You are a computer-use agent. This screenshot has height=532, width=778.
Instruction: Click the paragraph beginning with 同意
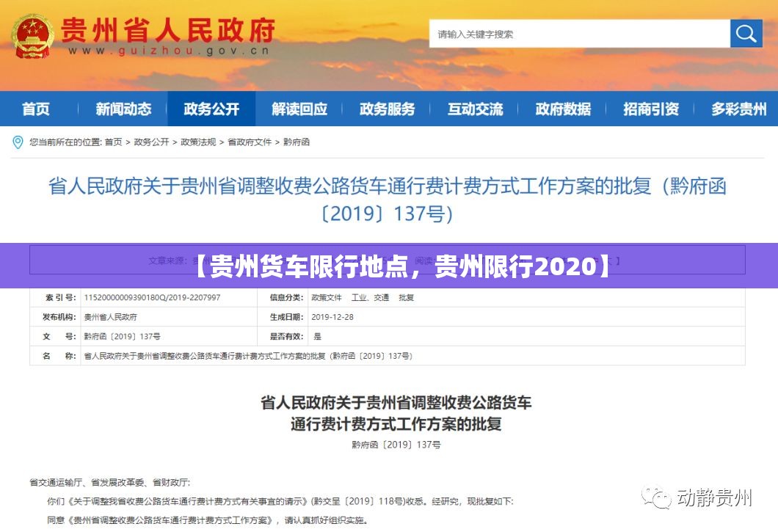click(x=208, y=520)
